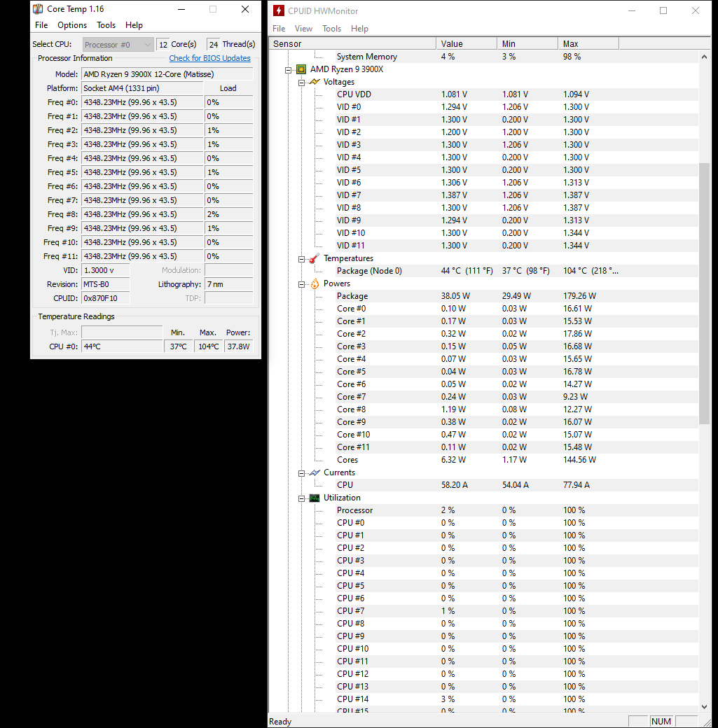Click the Check for BIOS Updates link
This screenshot has height=728, width=718.
tap(209, 58)
